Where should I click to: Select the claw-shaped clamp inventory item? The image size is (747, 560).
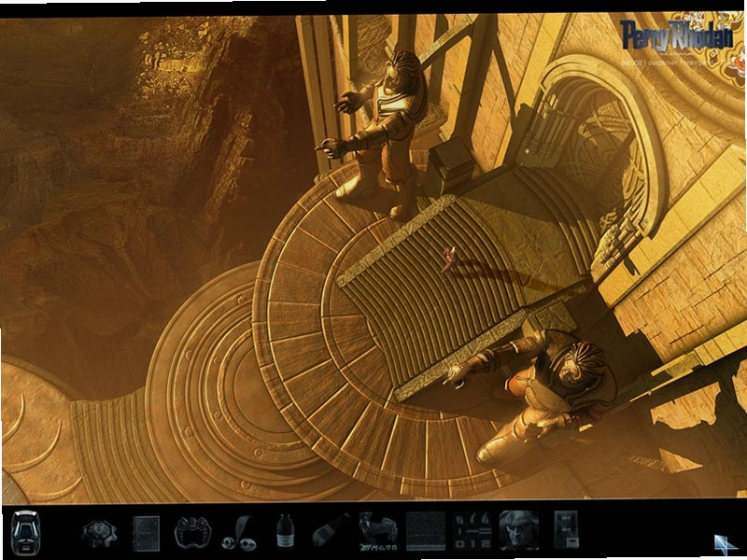192,532
